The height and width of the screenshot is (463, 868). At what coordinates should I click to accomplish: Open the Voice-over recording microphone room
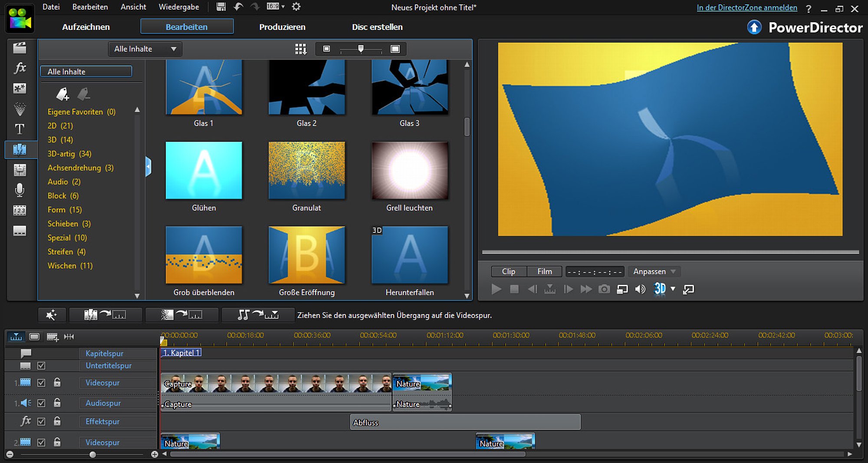pyautogui.click(x=20, y=190)
